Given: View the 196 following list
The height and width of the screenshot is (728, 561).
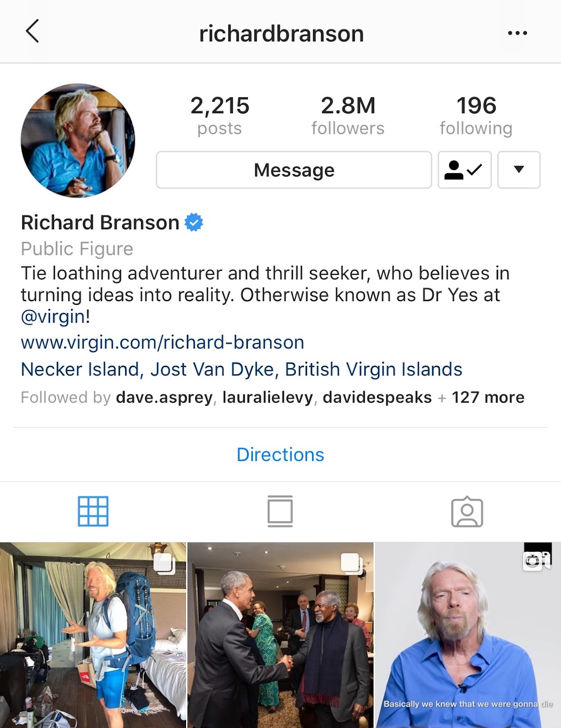Looking at the screenshot, I should 476,116.
